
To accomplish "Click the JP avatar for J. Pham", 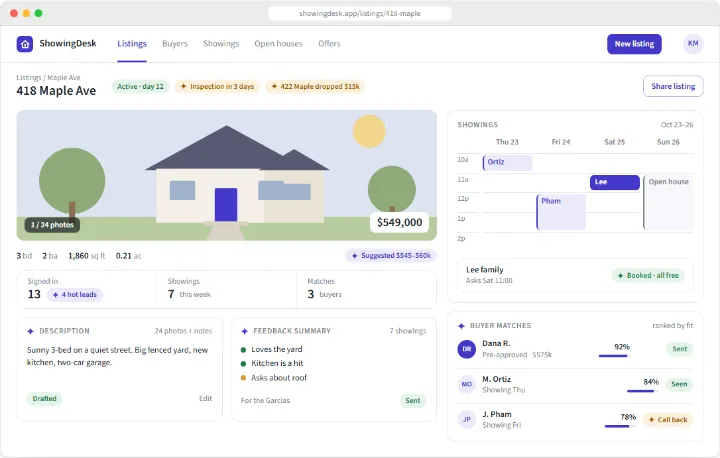I will coord(467,419).
